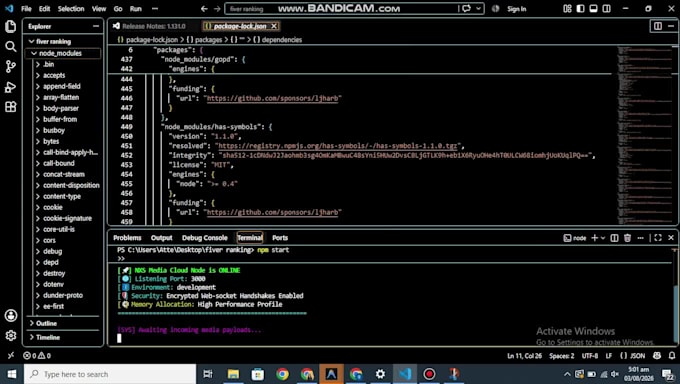Image resolution: width=680 pixels, height=384 pixels.
Task: Open sponsors/ljharb link on line 446
Action: point(272,98)
